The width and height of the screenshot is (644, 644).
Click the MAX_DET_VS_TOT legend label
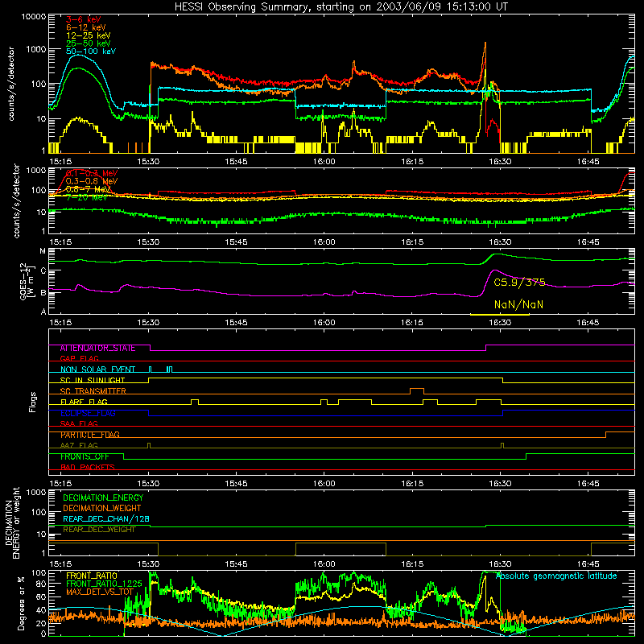click(x=100, y=592)
